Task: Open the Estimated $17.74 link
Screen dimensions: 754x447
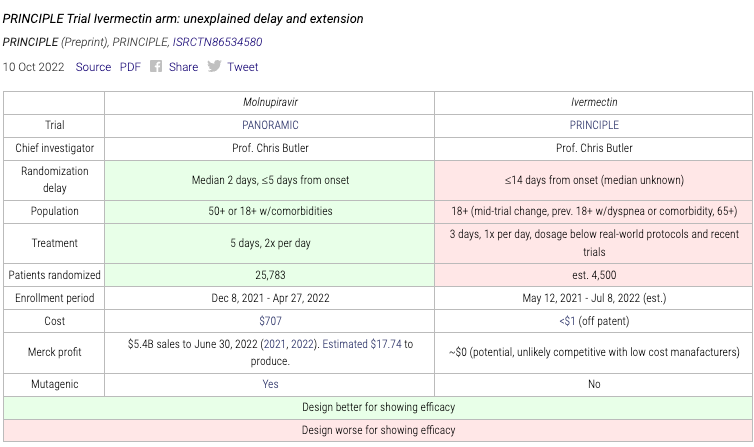Action: click(362, 344)
